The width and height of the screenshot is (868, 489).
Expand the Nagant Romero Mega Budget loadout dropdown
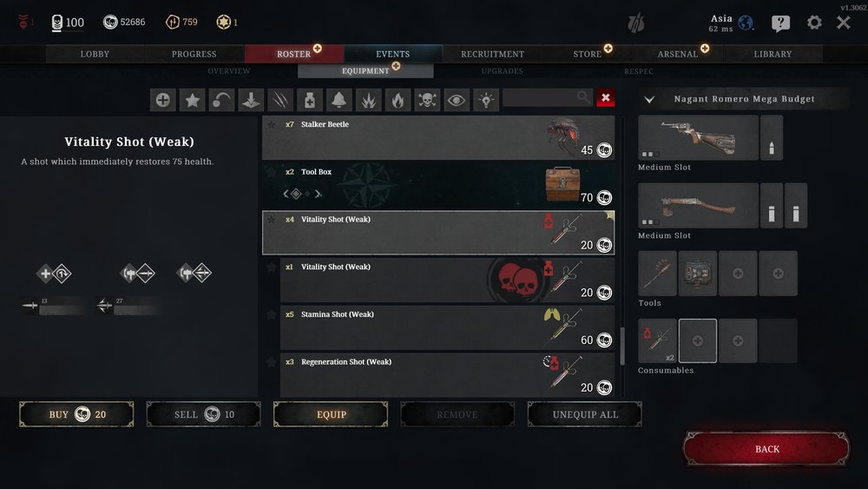click(649, 100)
